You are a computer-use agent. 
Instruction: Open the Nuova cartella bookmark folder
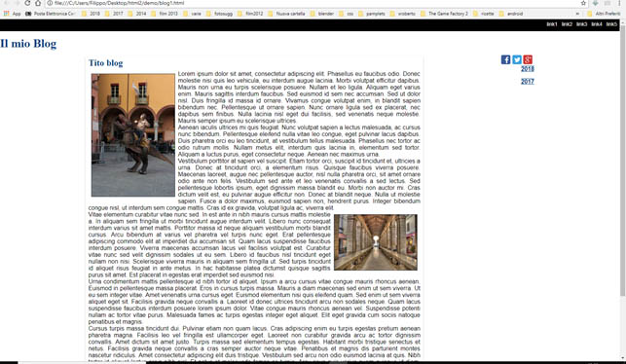(286, 14)
